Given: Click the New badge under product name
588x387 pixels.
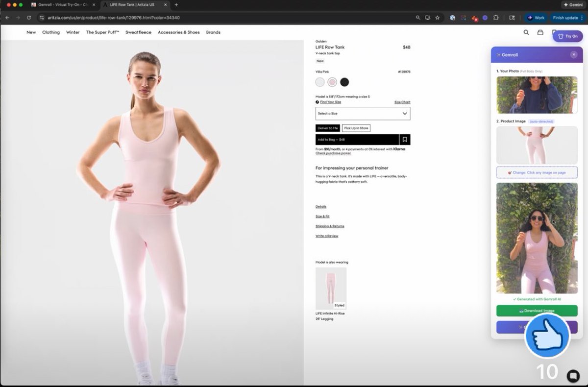Looking at the screenshot, I should click(320, 61).
